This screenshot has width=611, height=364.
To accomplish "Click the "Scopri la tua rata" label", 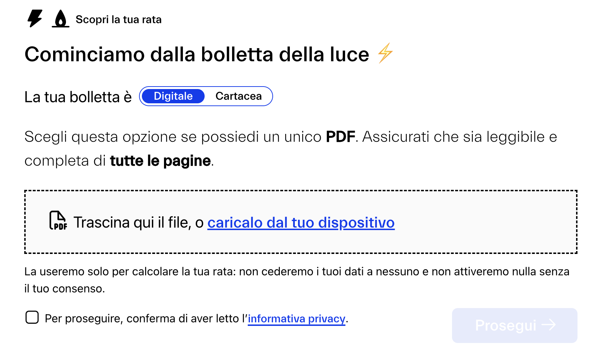I will pos(118,20).
